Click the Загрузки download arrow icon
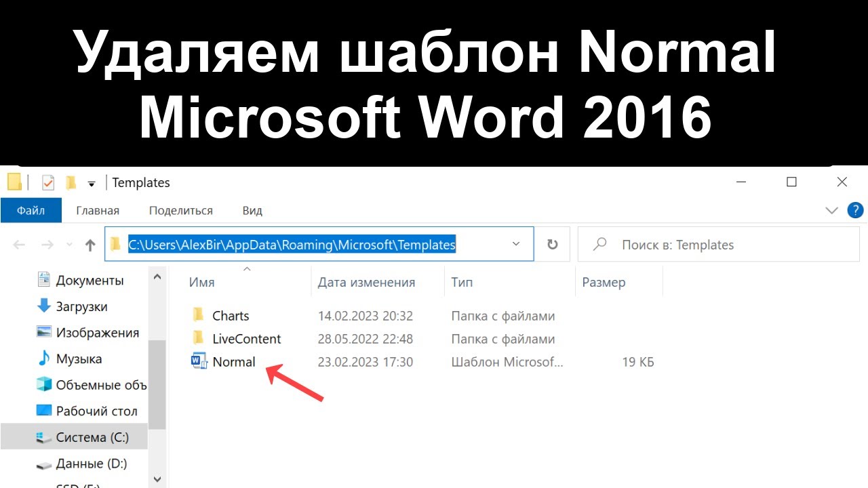The image size is (868, 488). click(44, 306)
